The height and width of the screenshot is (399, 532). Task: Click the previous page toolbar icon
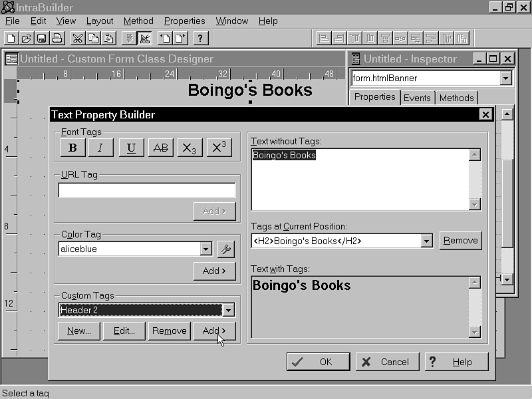[x=165, y=38]
